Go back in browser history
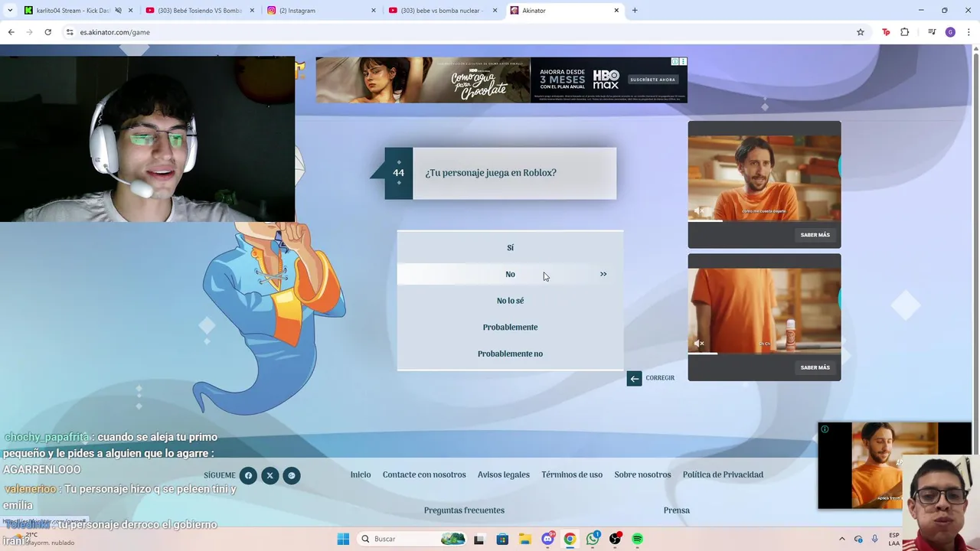This screenshot has width=980, height=551. coord(11,32)
